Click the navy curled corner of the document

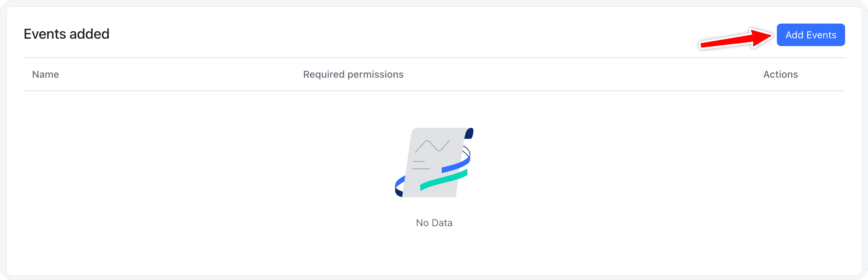coord(469,133)
